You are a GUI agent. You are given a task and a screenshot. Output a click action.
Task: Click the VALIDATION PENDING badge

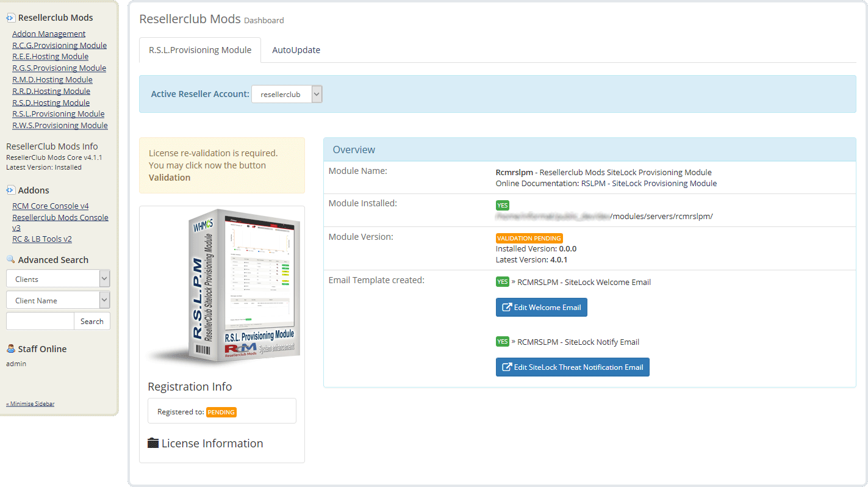pos(529,238)
